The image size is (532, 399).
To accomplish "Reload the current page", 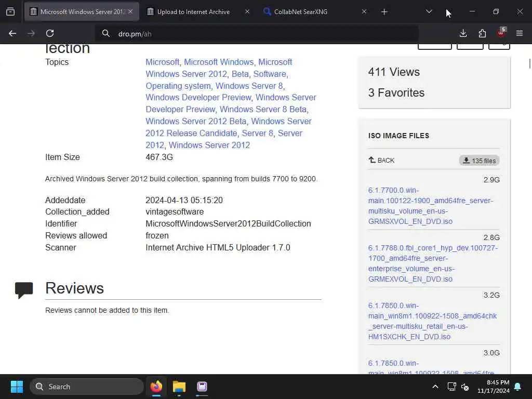I will (50, 34).
